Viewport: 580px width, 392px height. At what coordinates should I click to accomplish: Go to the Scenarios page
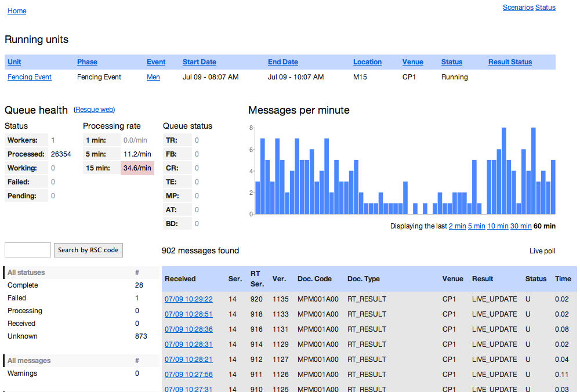tap(517, 8)
